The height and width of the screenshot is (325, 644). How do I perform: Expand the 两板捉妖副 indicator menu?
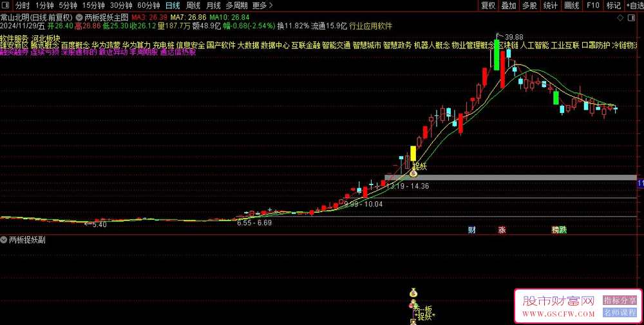point(4,240)
